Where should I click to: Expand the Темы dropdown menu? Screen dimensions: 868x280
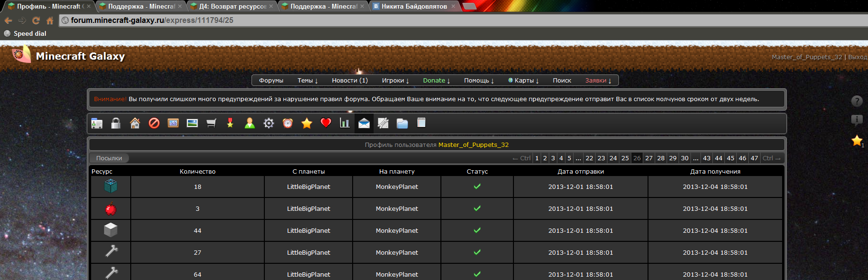307,81
